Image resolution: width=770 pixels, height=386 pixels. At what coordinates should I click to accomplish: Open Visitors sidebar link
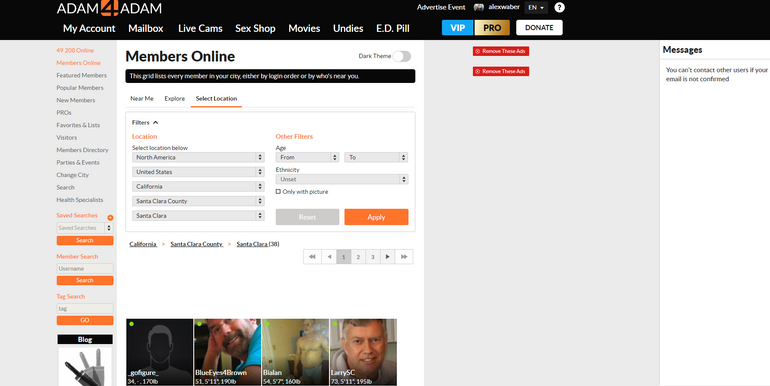click(67, 138)
